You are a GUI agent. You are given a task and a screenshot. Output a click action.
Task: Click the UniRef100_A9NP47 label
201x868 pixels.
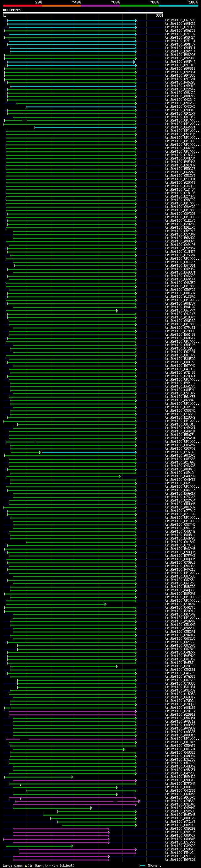[x=180, y=62]
